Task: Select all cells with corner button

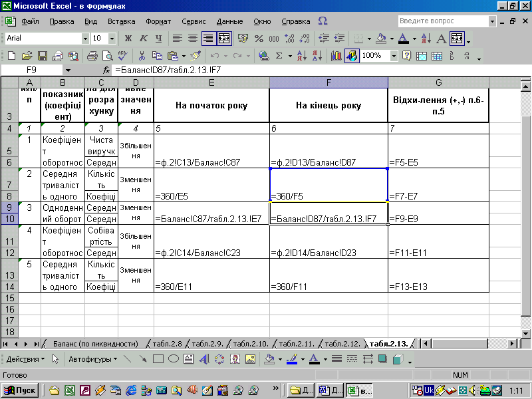Action: (9, 82)
